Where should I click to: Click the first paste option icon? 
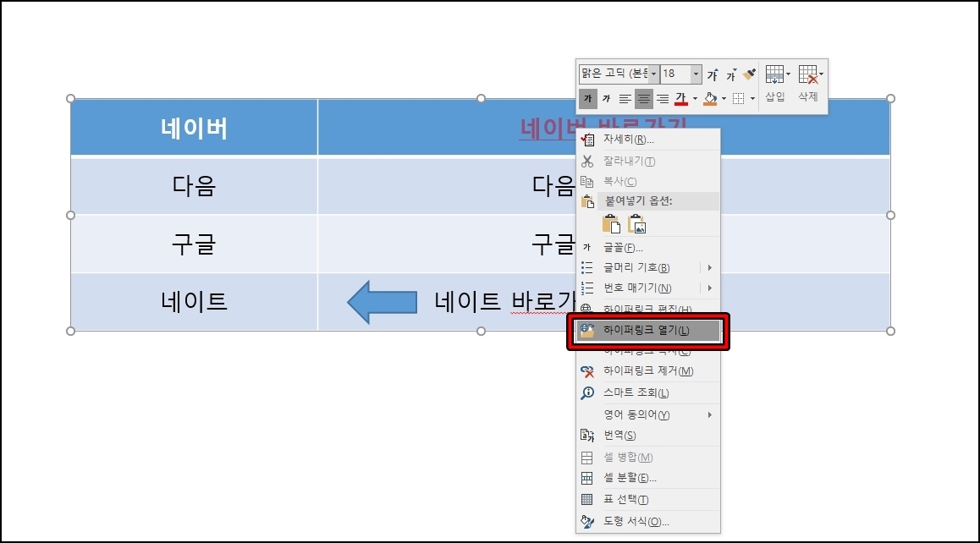point(611,223)
